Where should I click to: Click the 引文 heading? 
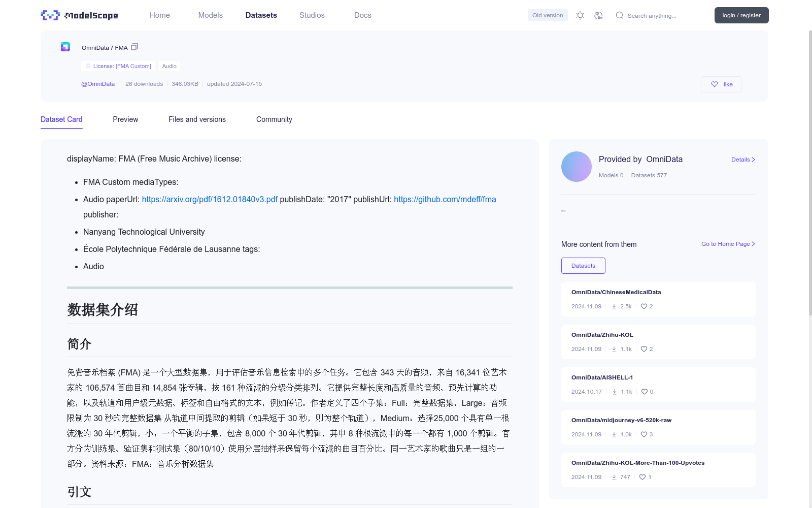click(79, 492)
